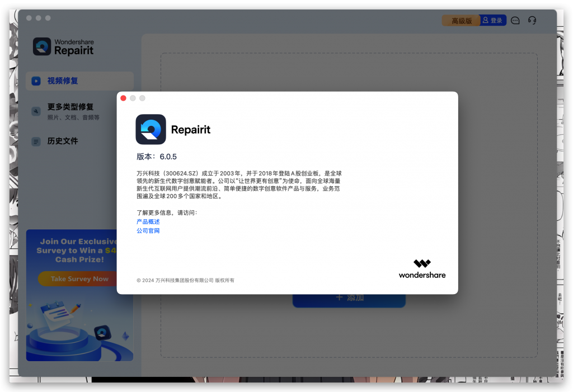Click the 视频修复 play icon
573x392 pixels.
click(36, 81)
